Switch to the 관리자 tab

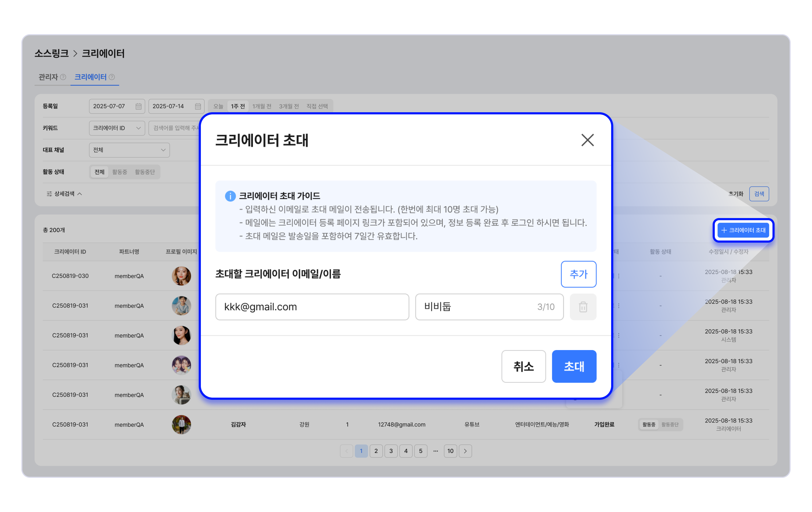tap(48, 77)
